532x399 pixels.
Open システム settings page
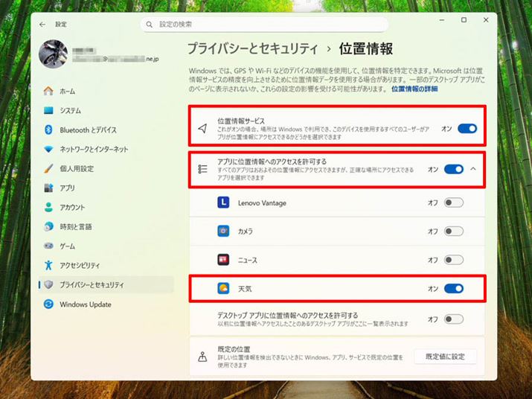tap(71, 110)
